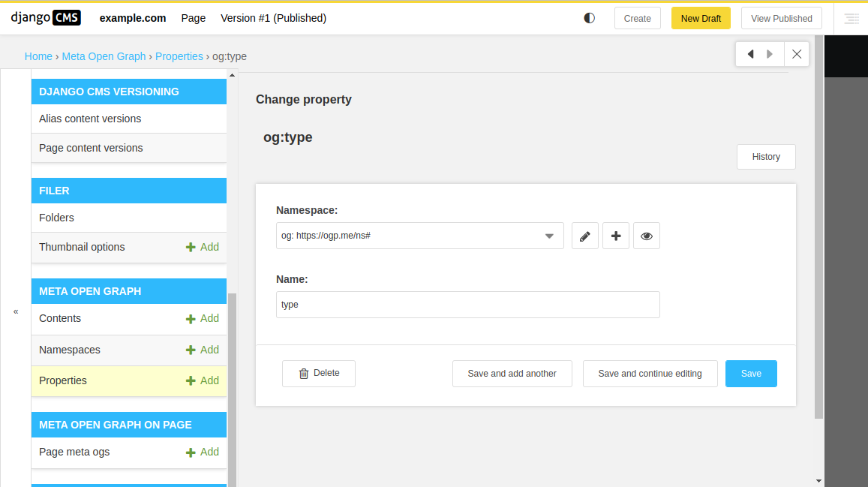The height and width of the screenshot is (487, 868).
Task: Click into the Name input field
Action: click(468, 305)
